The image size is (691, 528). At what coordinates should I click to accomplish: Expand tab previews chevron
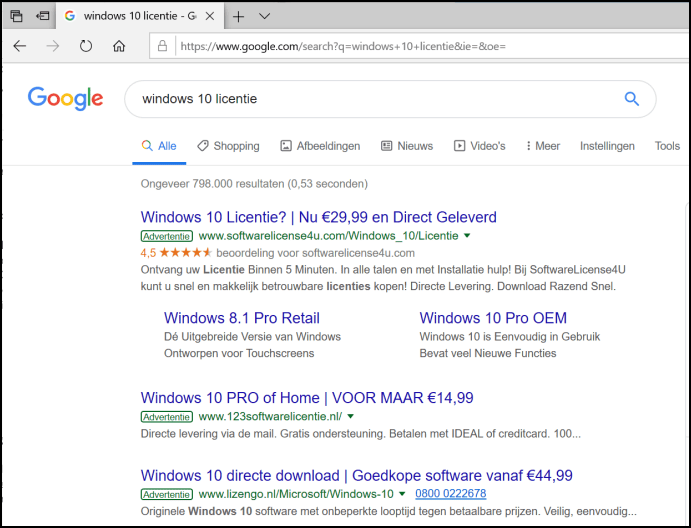click(264, 16)
